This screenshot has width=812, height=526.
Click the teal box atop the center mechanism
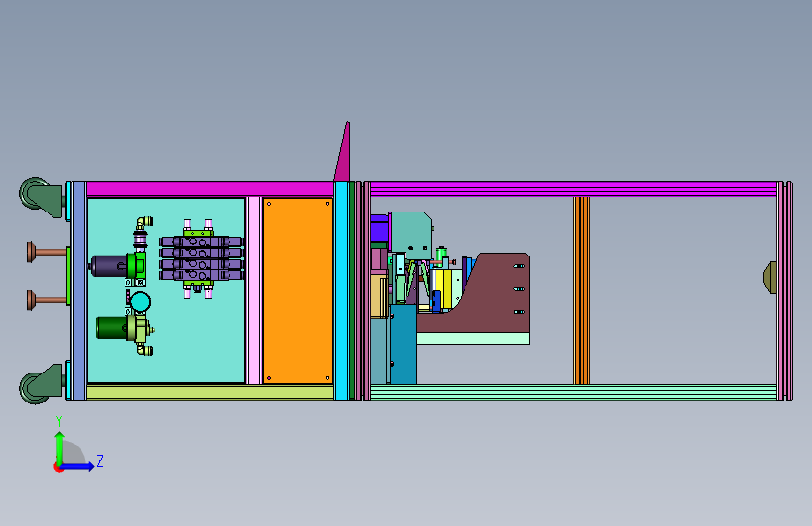point(410,235)
